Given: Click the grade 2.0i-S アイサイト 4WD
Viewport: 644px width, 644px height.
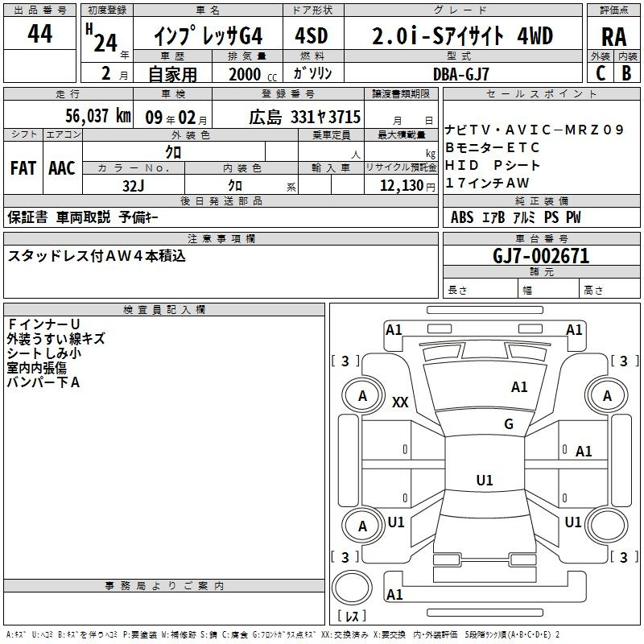Looking at the screenshot, I should 463,35.
